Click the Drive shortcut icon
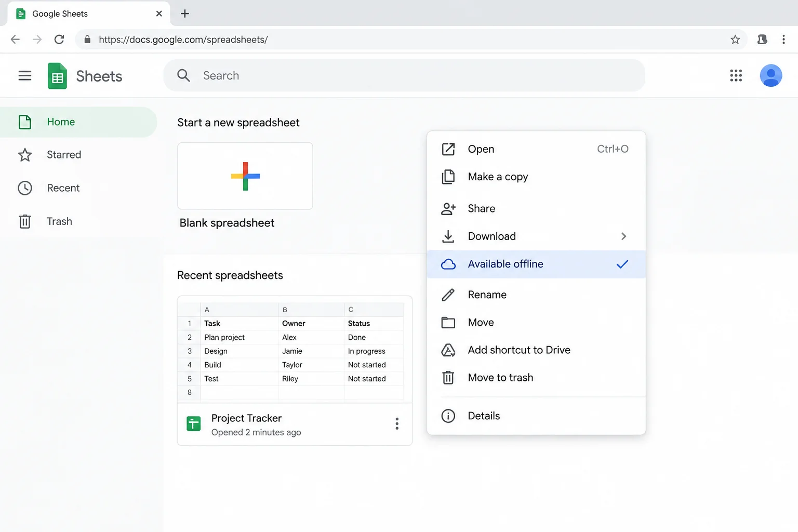The height and width of the screenshot is (532, 798). (x=448, y=350)
